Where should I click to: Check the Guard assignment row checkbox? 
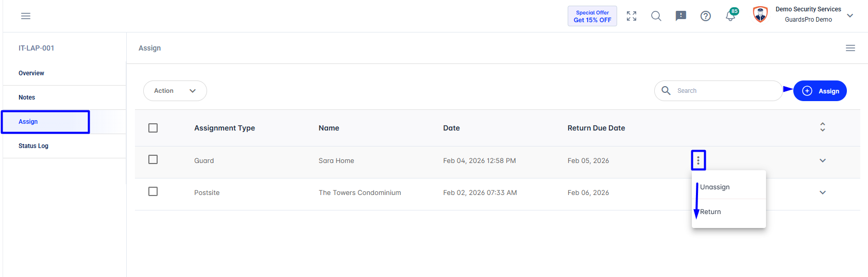153,159
